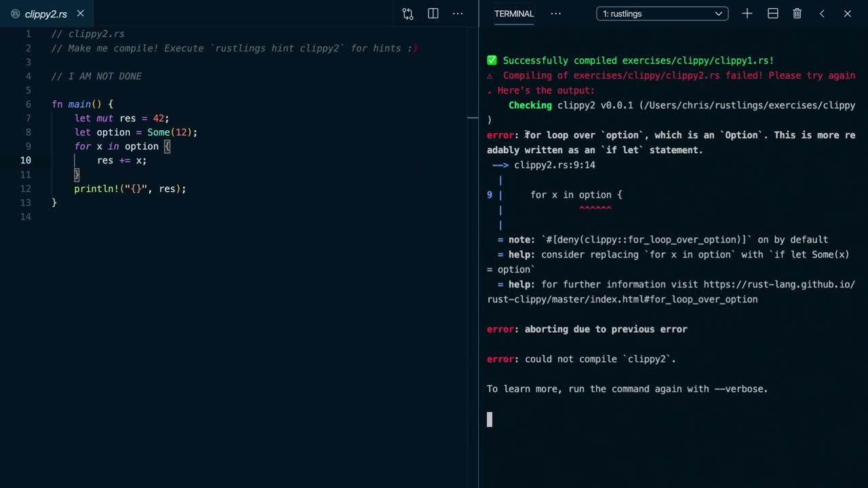
Task: Switch to the TERMINAL panel tab
Action: pyautogui.click(x=514, y=14)
